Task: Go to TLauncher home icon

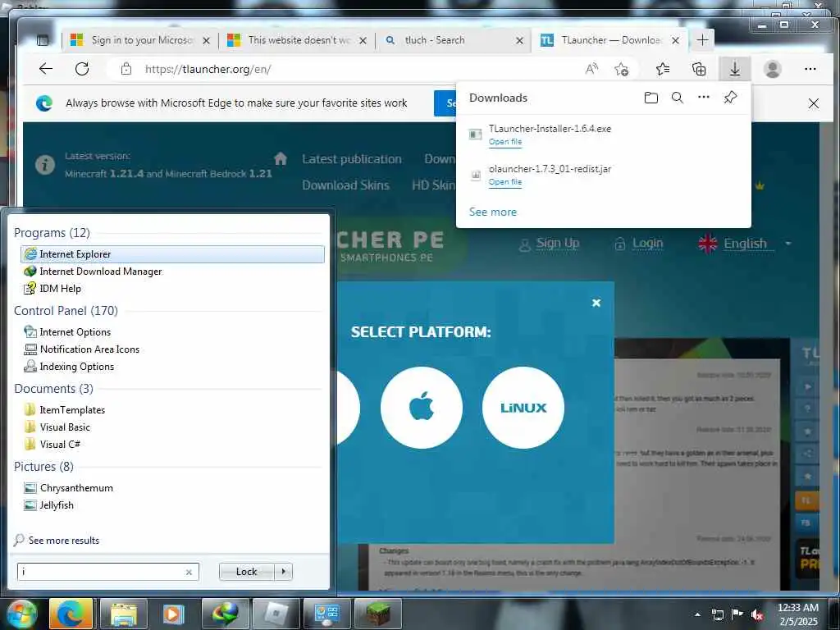Action: pos(281,158)
